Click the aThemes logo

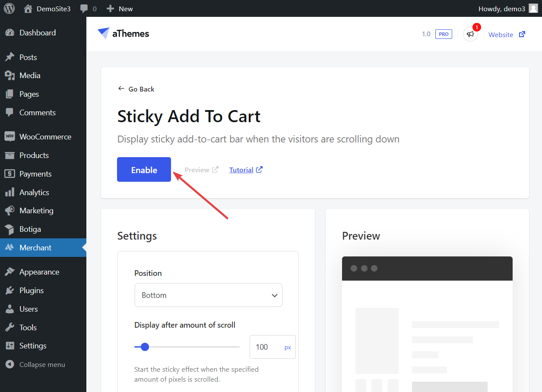123,34
